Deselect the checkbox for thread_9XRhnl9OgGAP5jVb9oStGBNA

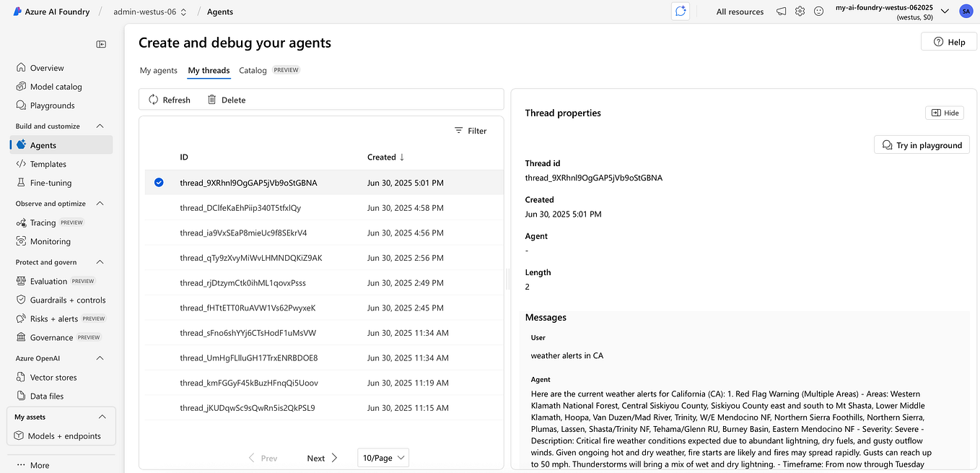[159, 182]
